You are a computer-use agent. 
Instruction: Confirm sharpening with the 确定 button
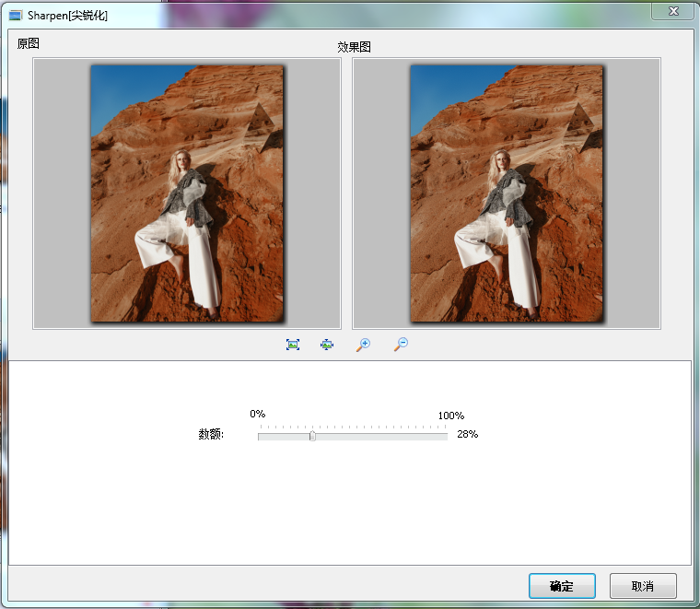562,586
